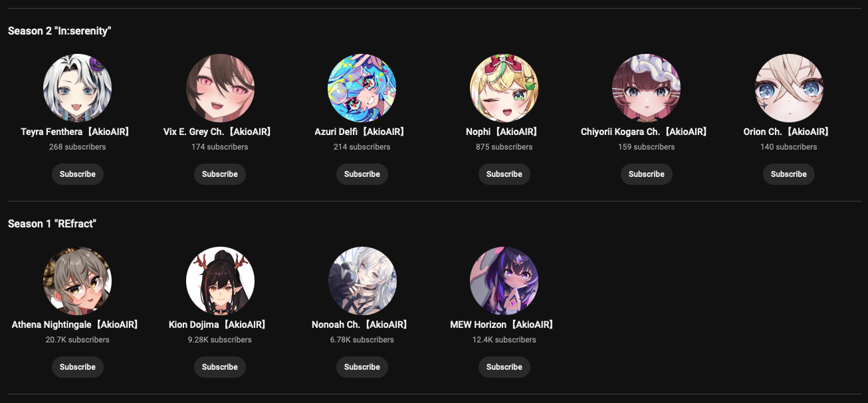Subscribe to Nophi's channel
Viewport: 868px width, 403px height.
[504, 174]
